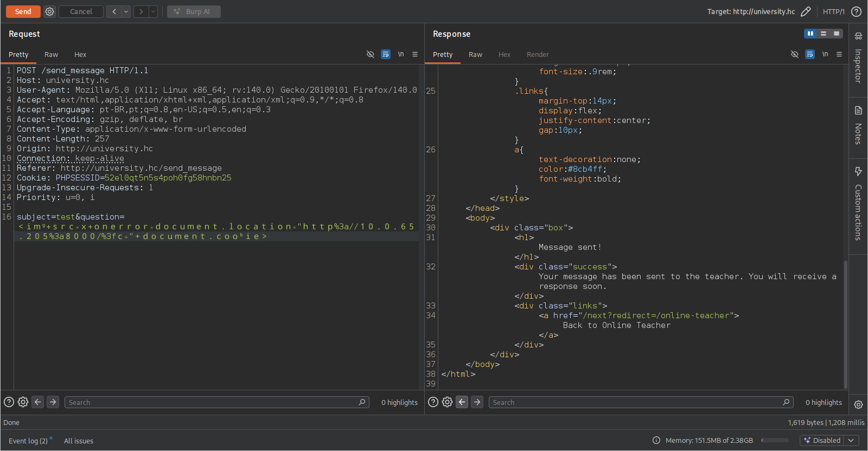Focus the Response search field
The image size is (868, 451).
pos(641,402)
